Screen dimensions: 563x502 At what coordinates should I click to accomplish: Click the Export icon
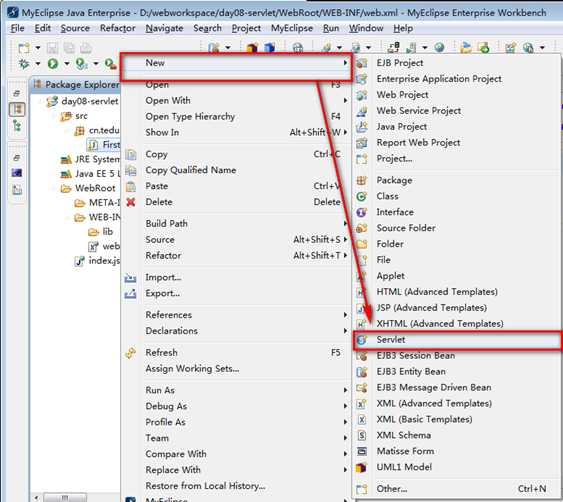(130, 294)
